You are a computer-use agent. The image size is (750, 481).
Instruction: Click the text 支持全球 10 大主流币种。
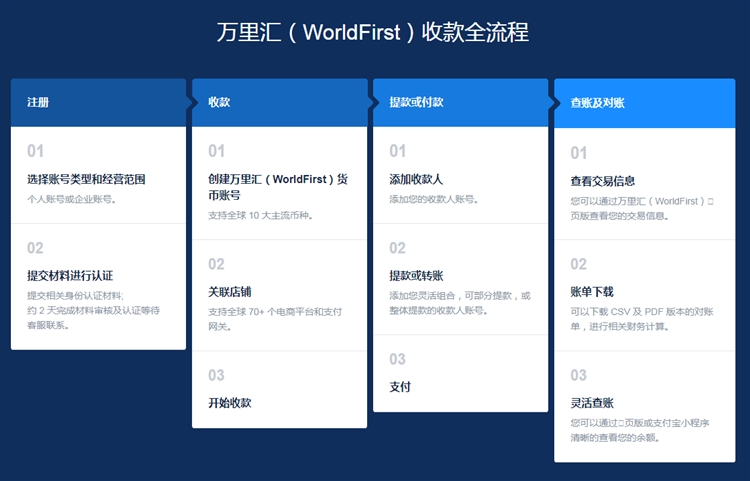(x=261, y=215)
